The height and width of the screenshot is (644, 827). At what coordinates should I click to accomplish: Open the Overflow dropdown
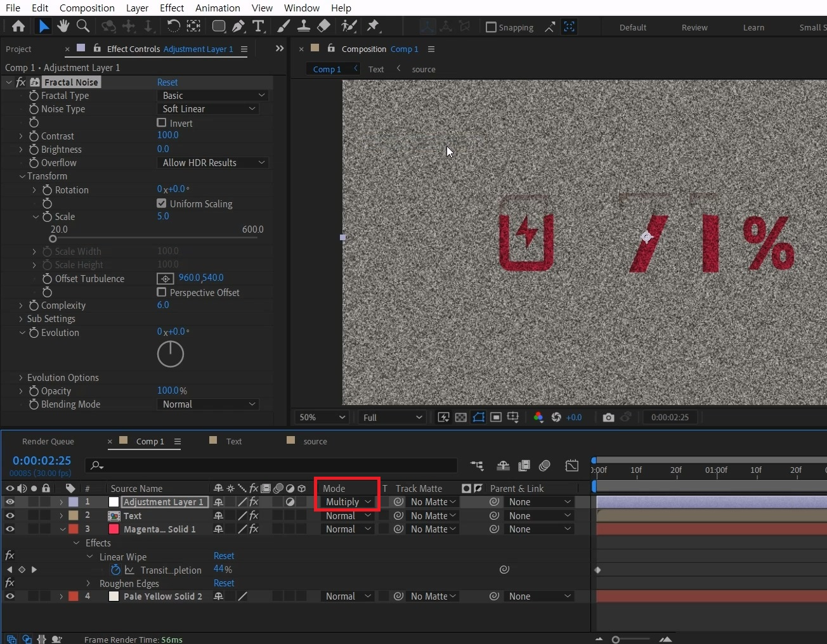click(212, 163)
